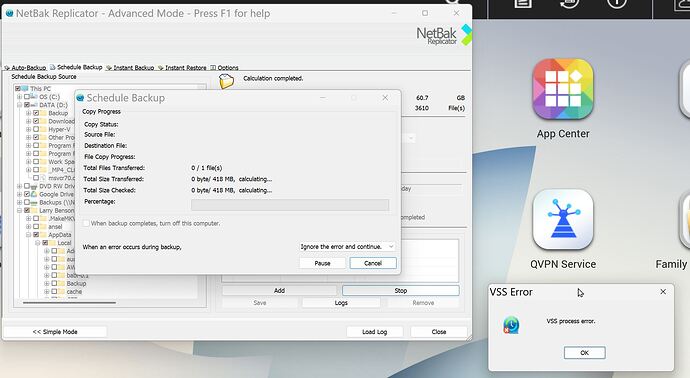Image resolution: width=690 pixels, height=378 pixels.
Task: Open the Options tab
Action: click(224, 67)
